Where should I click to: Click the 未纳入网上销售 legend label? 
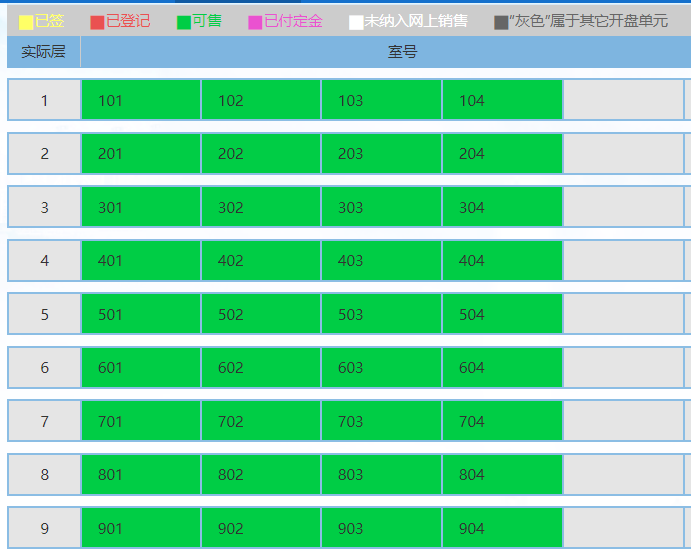(416, 21)
